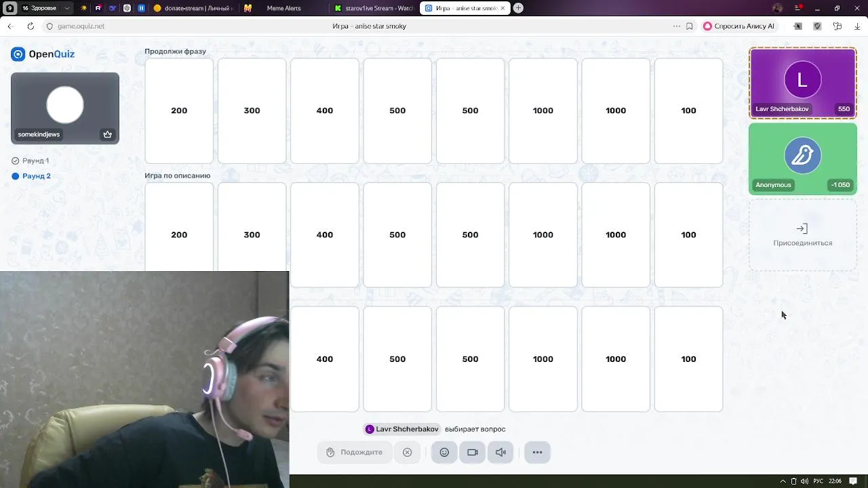Toggle the sound speaker button
The image size is (868, 488).
click(x=500, y=452)
